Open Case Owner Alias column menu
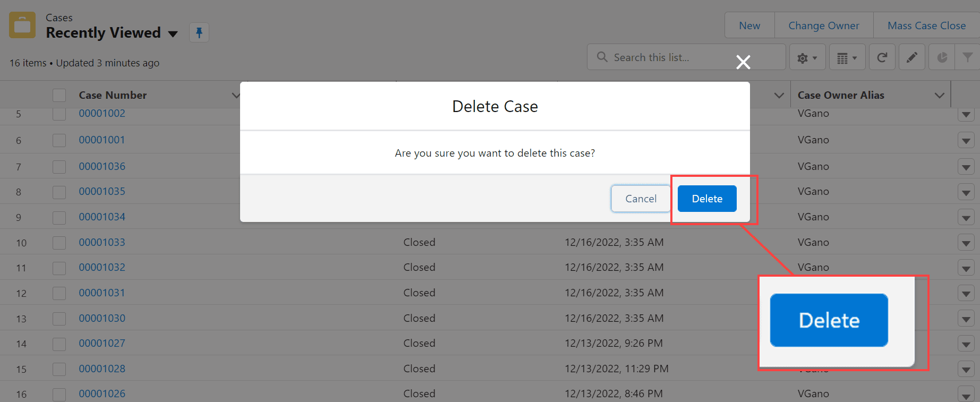The width and height of the screenshot is (980, 402). coord(939,96)
